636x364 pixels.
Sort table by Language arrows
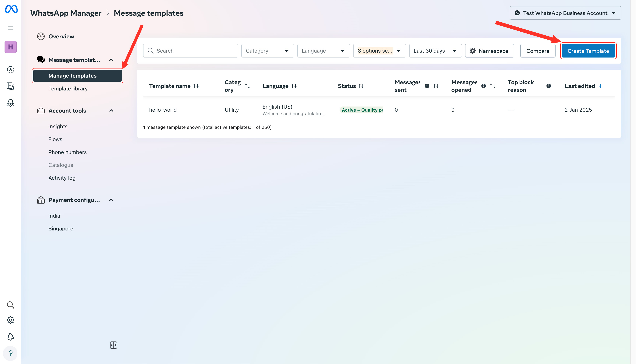(294, 86)
